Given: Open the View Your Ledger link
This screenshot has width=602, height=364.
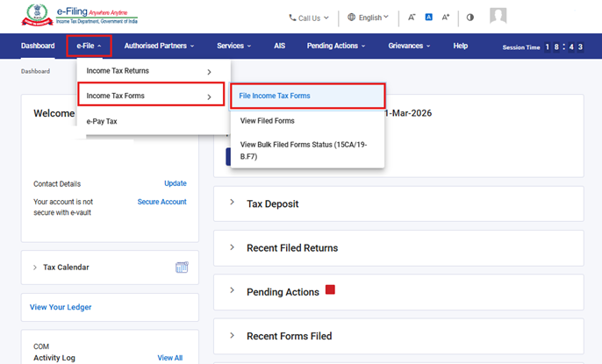Looking at the screenshot, I should [x=61, y=307].
